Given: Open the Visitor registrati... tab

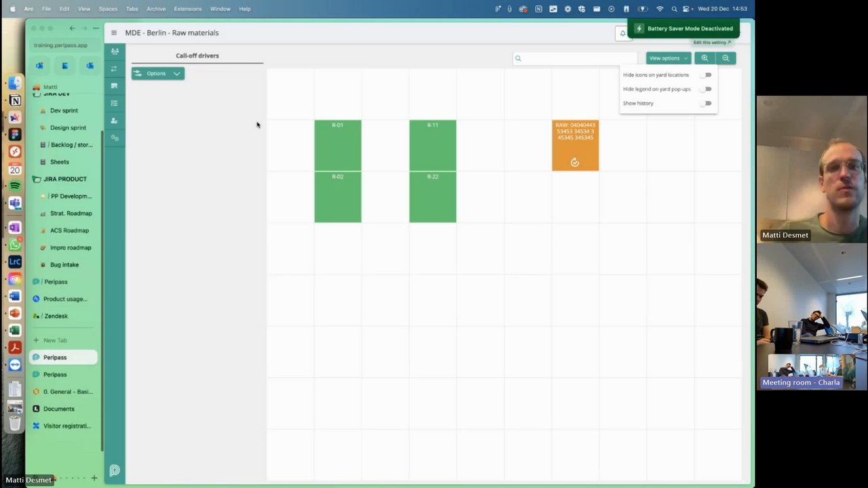Looking at the screenshot, I should click(64, 426).
